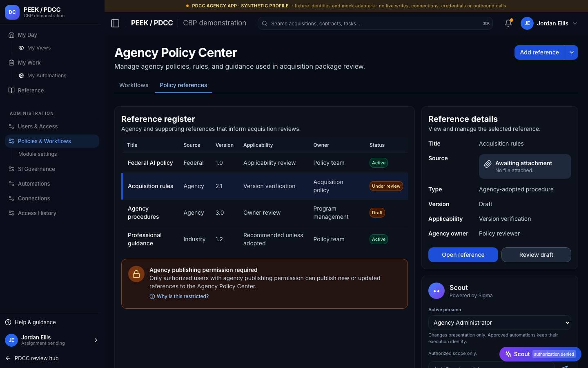Click the Add reference button
The height and width of the screenshot is (368, 588).
coord(539,52)
